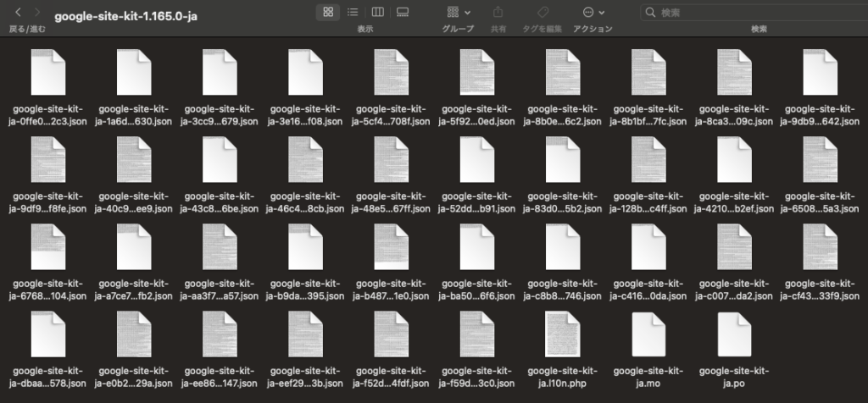Switch to icon grid view
The image size is (868, 403).
click(x=328, y=13)
